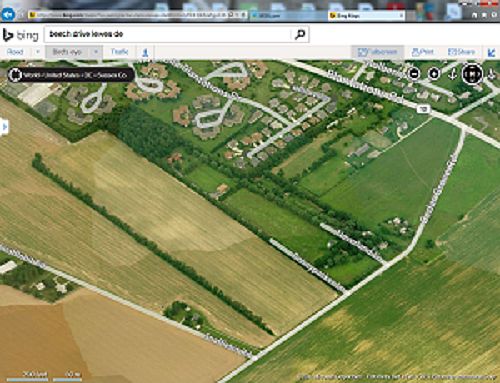Click the magnifier search button

[300, 34]
